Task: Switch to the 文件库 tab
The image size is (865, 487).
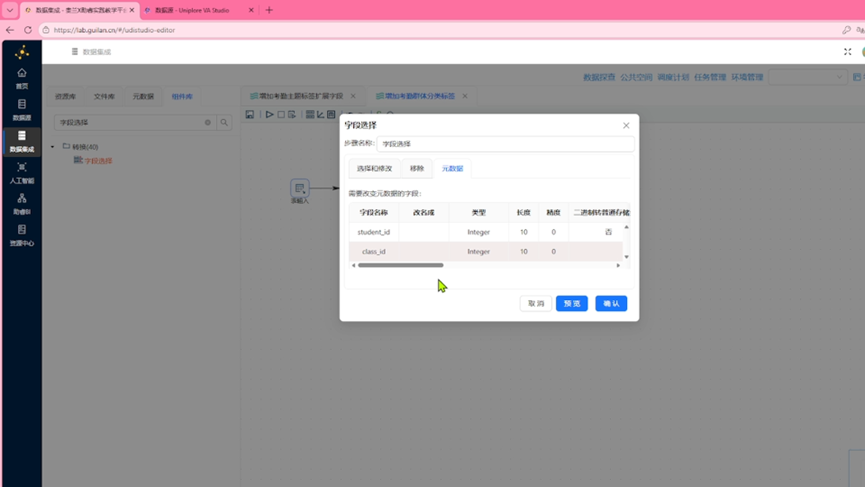Action: point(104,97)
